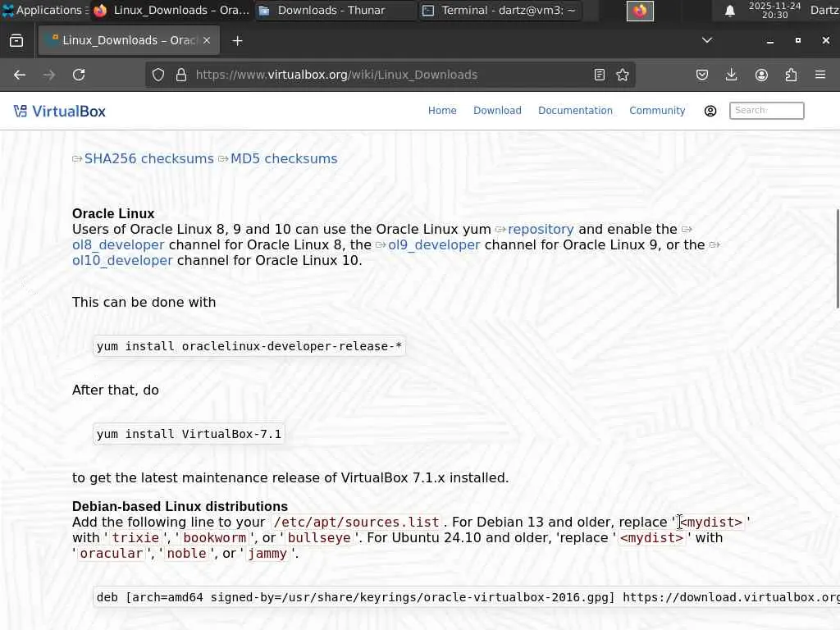Open Community in VirtualBox navigation
Viewport: 840px width, 630px height.
pyautogui.click(x=657, y=111)
